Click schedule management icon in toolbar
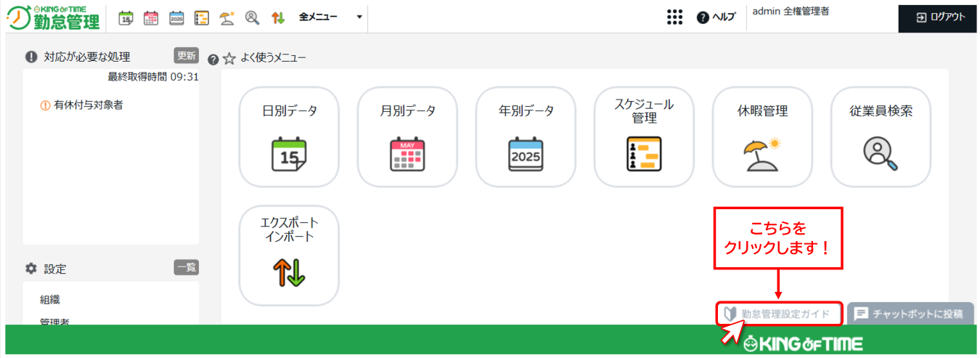980x358 pixels. [202, 17]
